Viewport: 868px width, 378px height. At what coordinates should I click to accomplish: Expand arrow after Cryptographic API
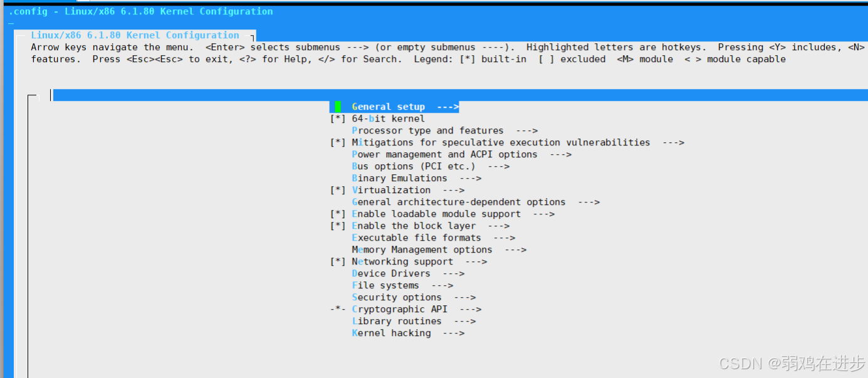click(x=471, y=309)
